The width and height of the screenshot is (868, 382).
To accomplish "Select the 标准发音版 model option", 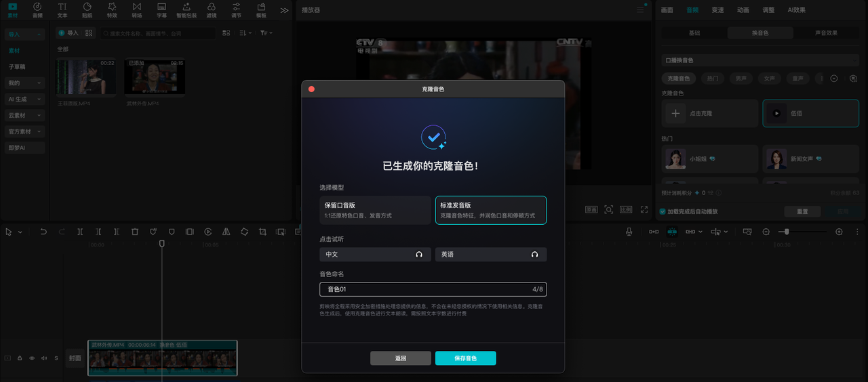I will coord(491,210).
